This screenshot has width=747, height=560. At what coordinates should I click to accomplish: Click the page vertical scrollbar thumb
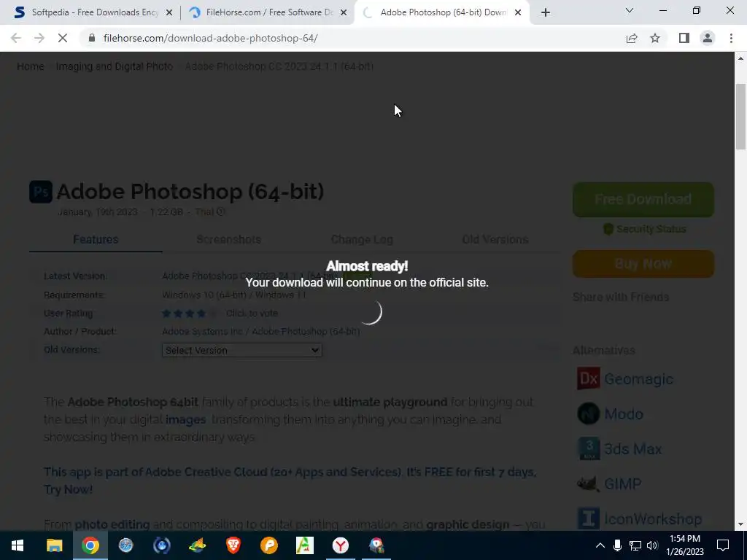(740, 117)
